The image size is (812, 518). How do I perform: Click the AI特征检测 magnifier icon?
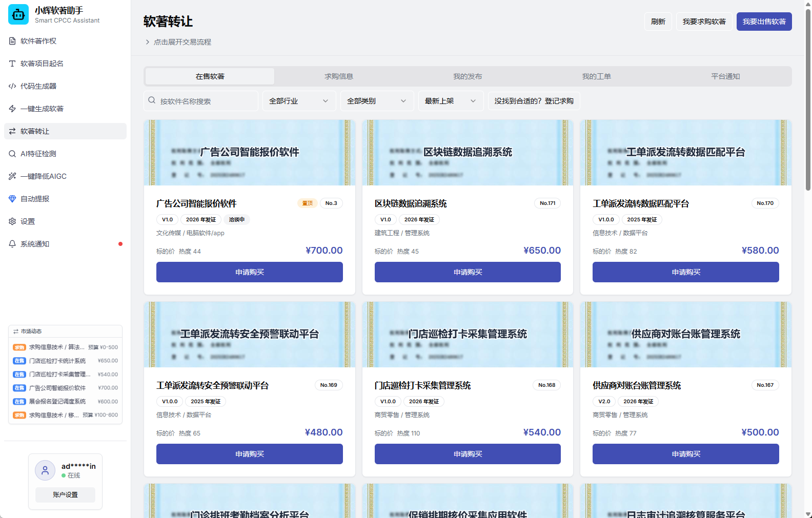(x=12, y=154)
